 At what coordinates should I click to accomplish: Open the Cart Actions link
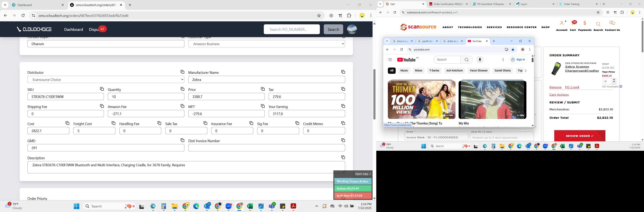[559, 95]
